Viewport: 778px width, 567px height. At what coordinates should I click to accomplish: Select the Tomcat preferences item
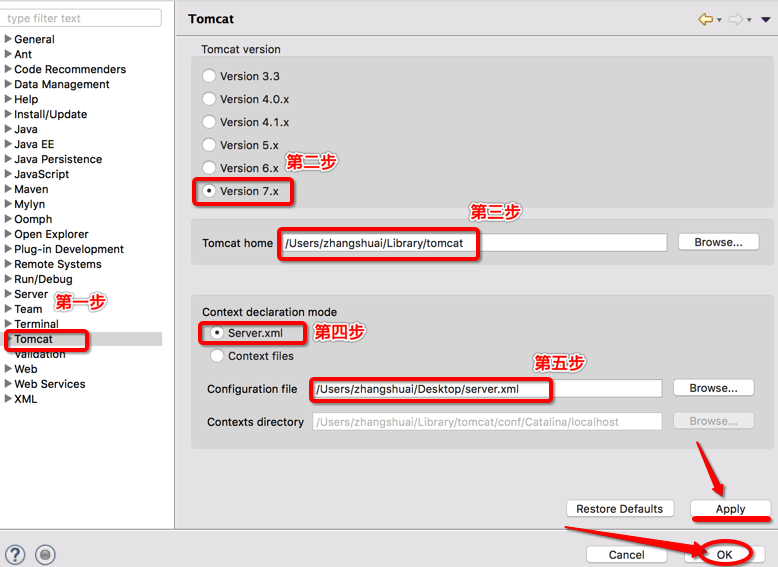(x=33, y=339)
